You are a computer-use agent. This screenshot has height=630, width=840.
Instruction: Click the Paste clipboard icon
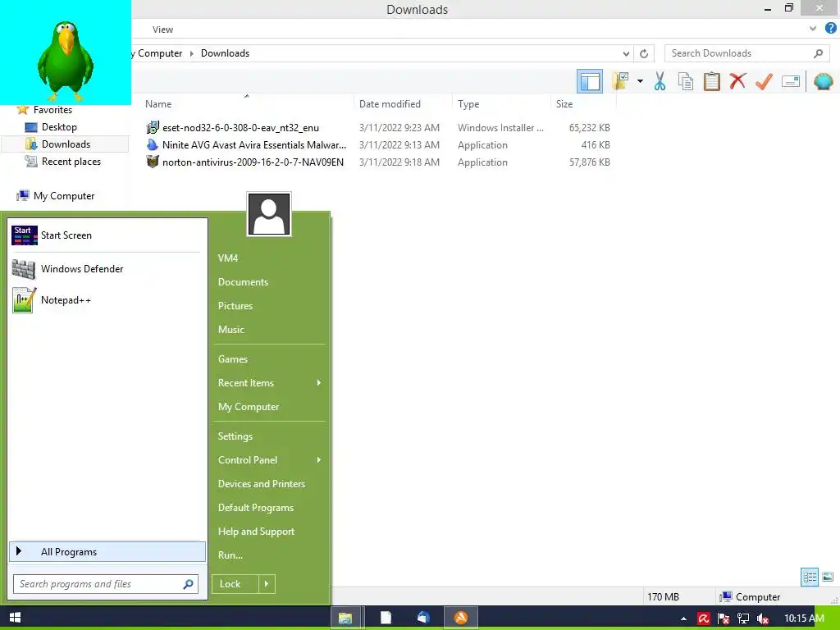(x=711, y=81)
